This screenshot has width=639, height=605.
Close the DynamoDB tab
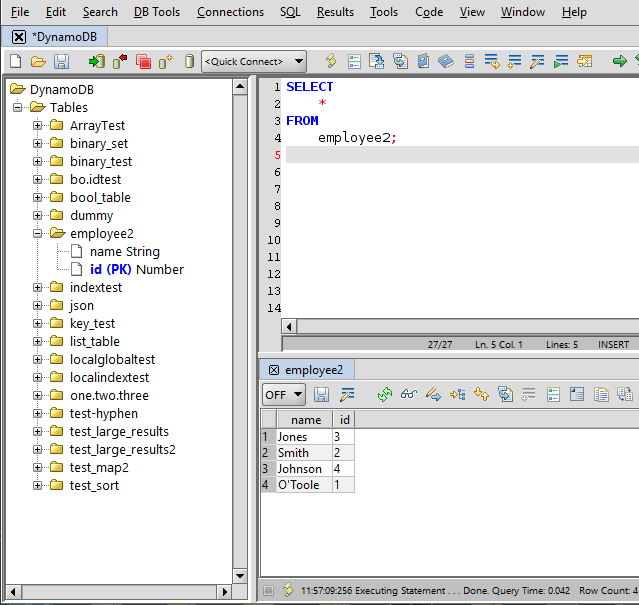[x=18, y=37]
